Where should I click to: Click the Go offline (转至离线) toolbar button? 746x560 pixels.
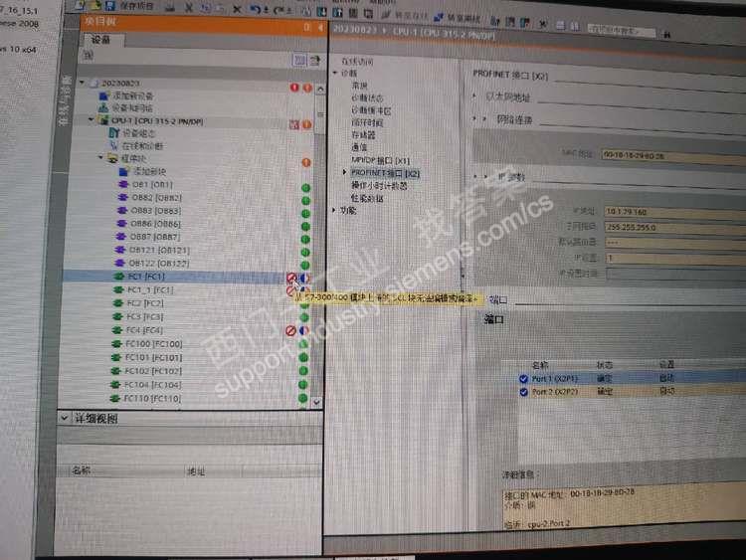[458, 18]
